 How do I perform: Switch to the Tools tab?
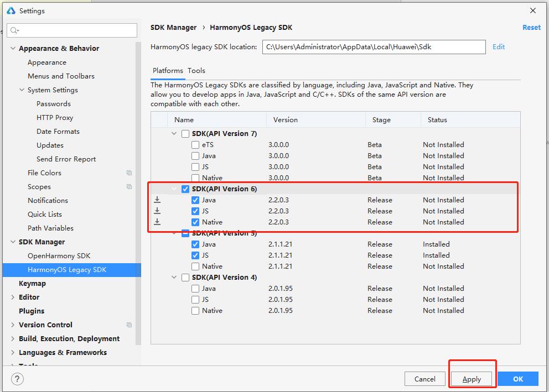[x=196, y=71]
